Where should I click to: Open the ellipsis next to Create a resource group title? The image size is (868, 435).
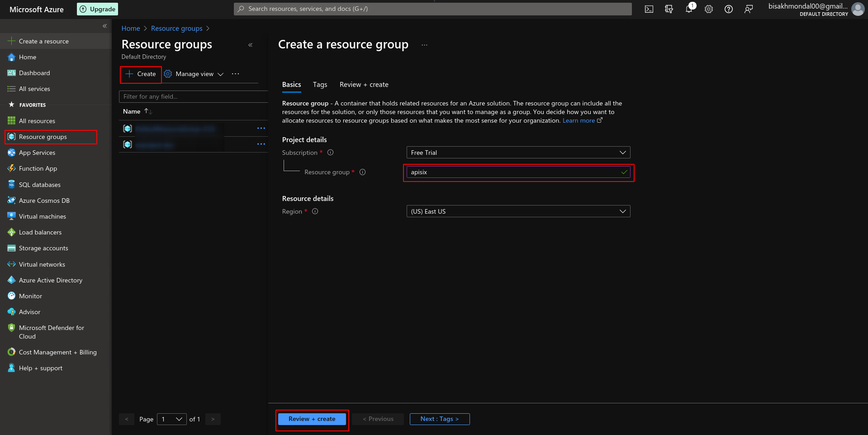[424, 45]
